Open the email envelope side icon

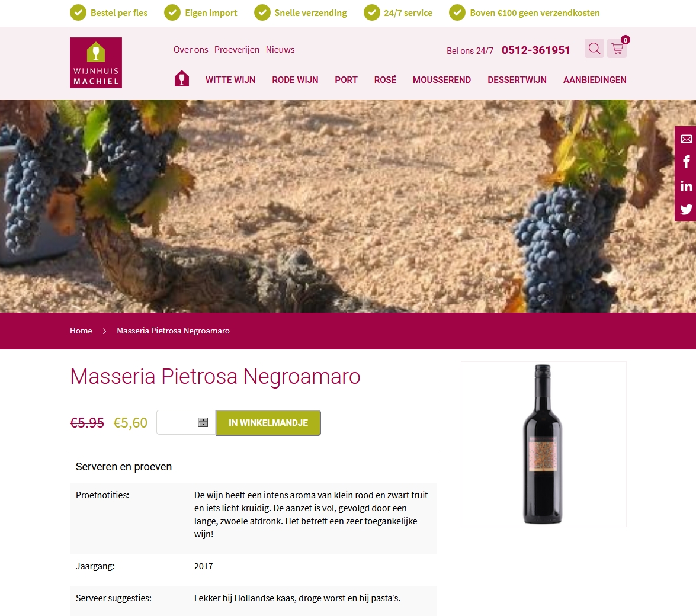pos(687,139)
